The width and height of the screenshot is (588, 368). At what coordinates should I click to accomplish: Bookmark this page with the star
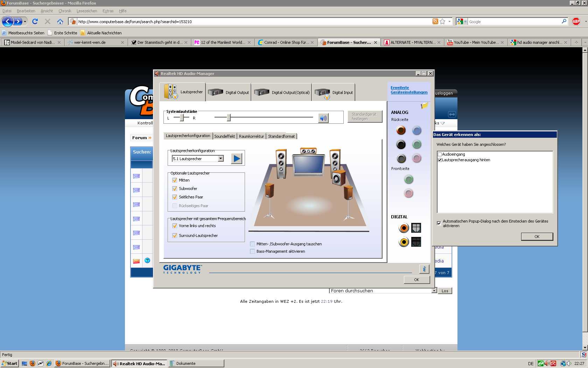(x=442, y=21)
